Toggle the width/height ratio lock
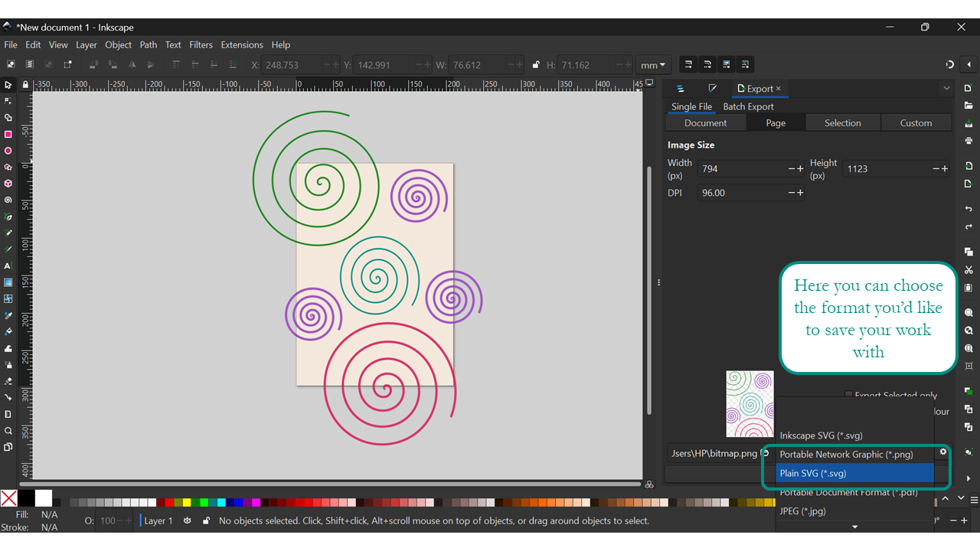 pos(536,65)
